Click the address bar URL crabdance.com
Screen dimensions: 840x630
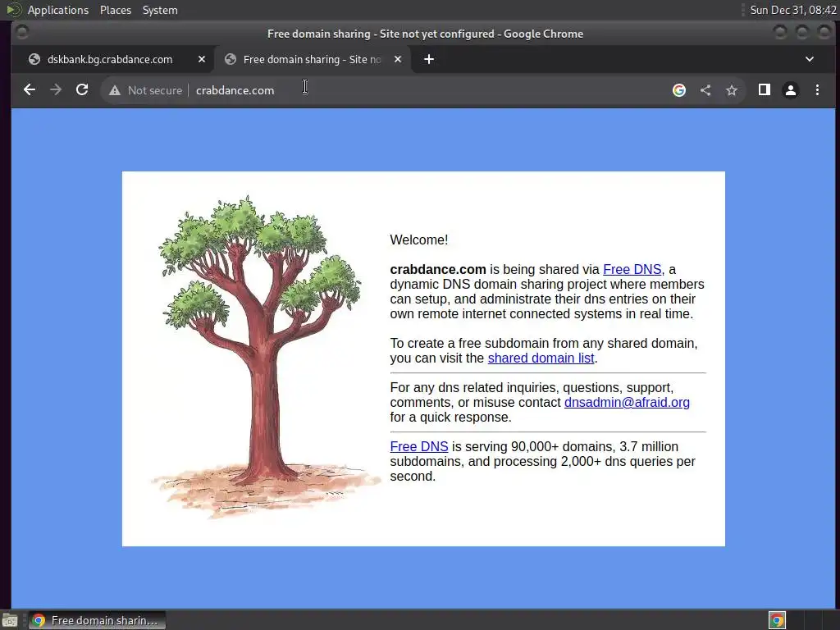coord(235,90)
